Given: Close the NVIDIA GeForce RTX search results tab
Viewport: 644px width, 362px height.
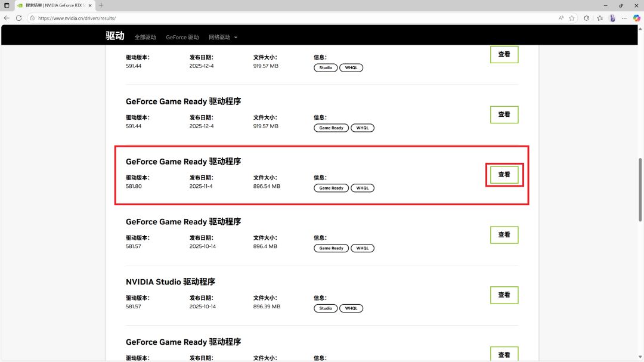Looking at the screenshot, I should click(90, 5).
